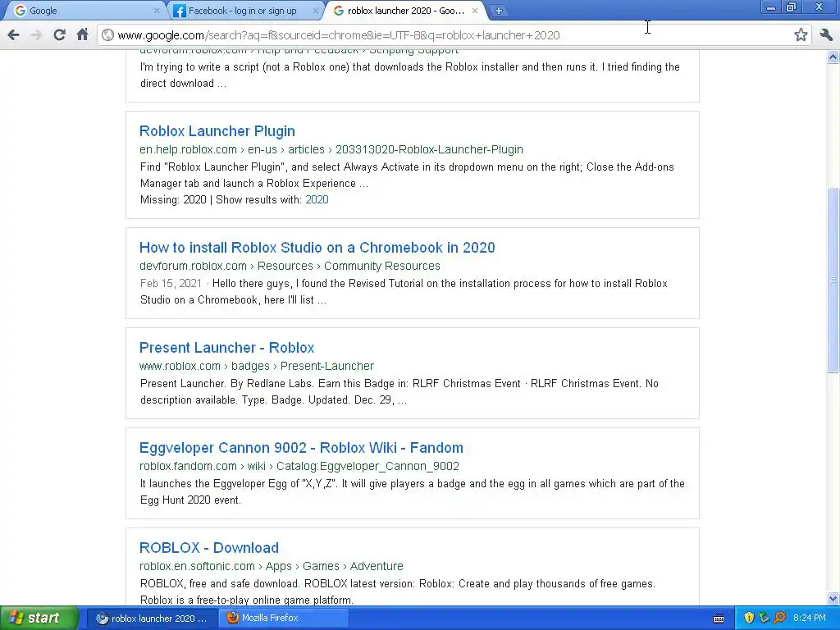Viewport: 840px width, 630px height.
Task: Switch to Mozilla Firefox taskbar item
Action: coord(284,619)
